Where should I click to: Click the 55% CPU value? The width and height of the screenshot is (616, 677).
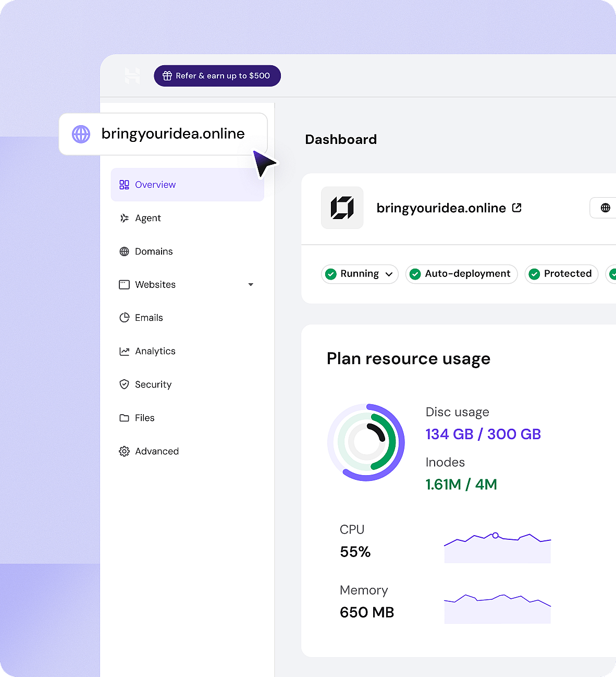355,552
